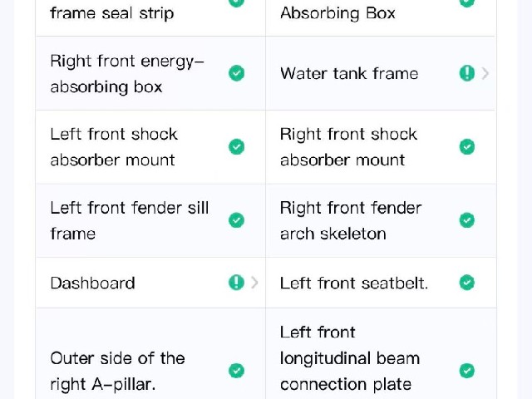Expand Dashboard details chevron arrow

254,283
